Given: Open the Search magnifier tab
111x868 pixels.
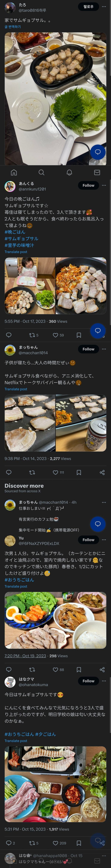Looking at the screenshot, I should click(42, 173).
